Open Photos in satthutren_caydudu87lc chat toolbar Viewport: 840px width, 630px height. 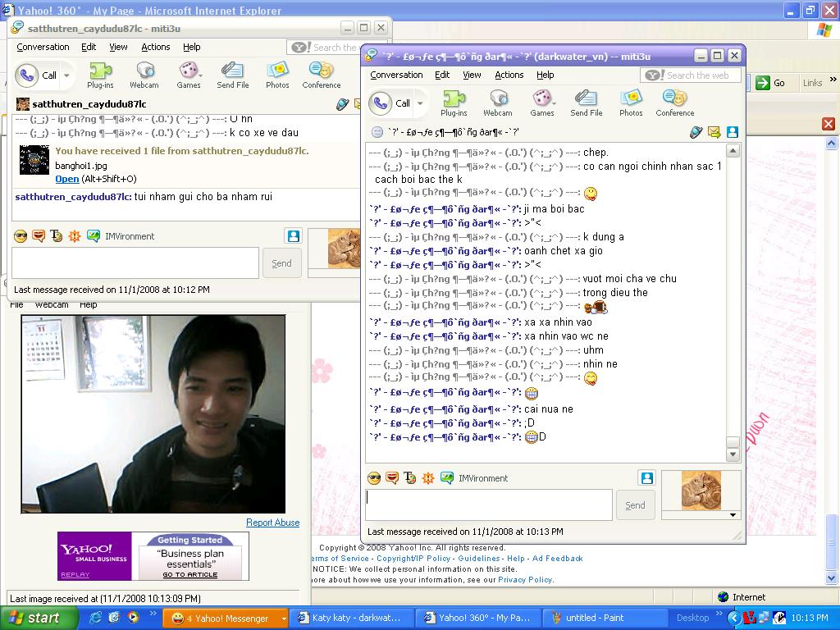(277, 75)
